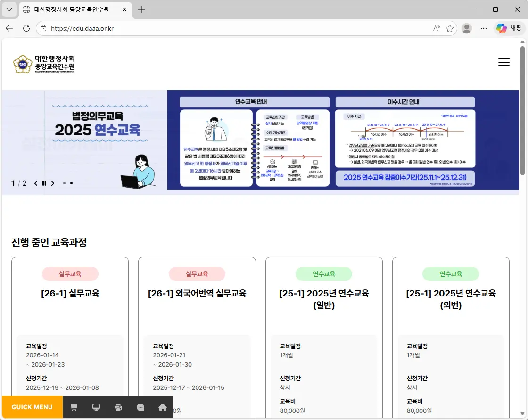
Task: Select the printer icon in the quick menu
Action: [x=118, y=407]
